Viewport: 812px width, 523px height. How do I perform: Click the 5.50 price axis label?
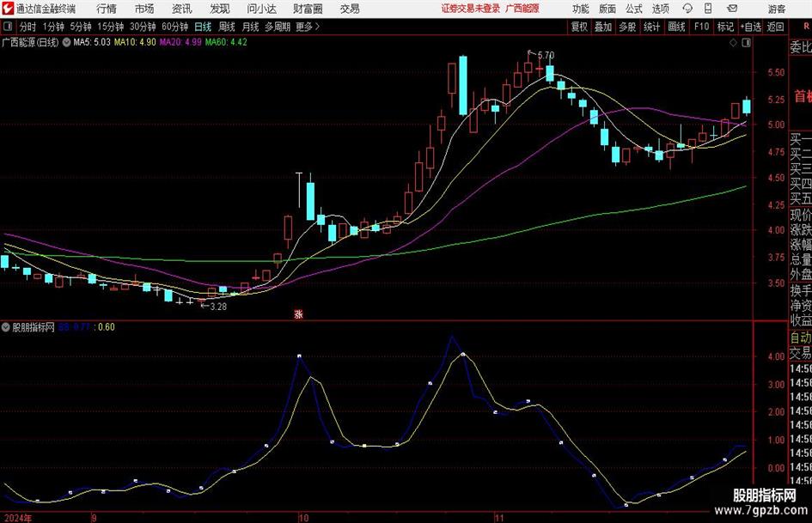pos(776,72)
